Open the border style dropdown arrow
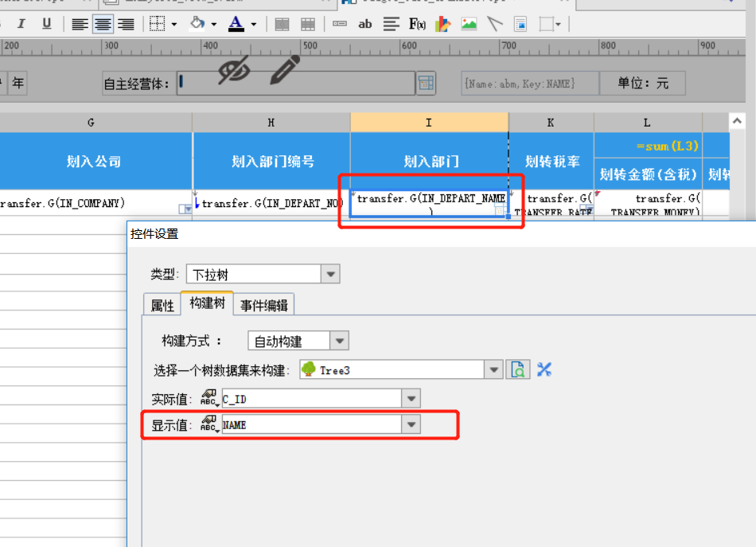This screenshot has height=547, width=756. [x=174, y=24]
